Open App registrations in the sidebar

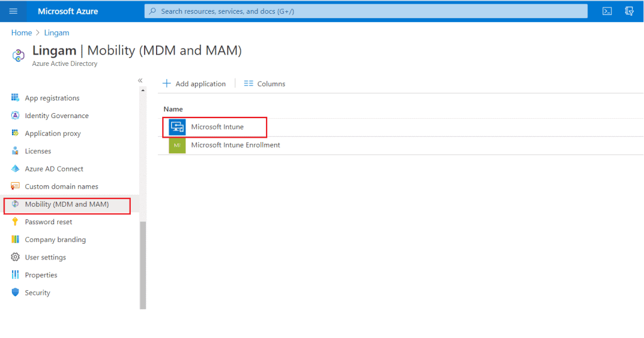coord(52,98)
